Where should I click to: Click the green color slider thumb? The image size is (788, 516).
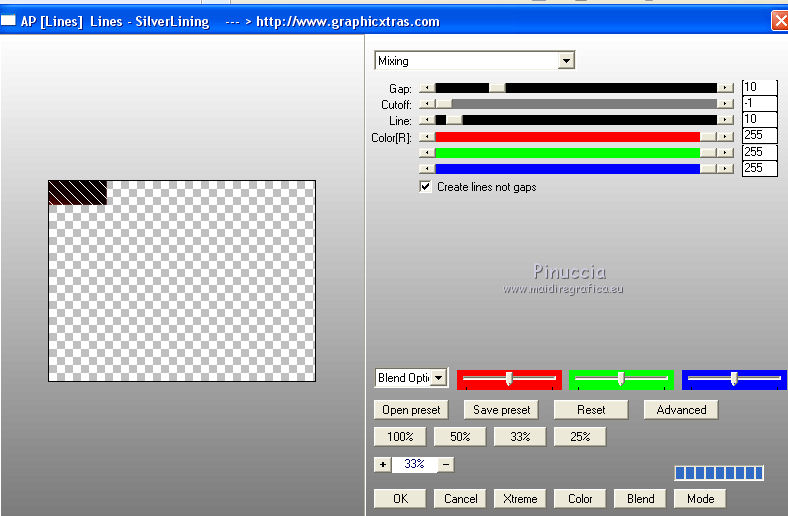click(709, 153)
